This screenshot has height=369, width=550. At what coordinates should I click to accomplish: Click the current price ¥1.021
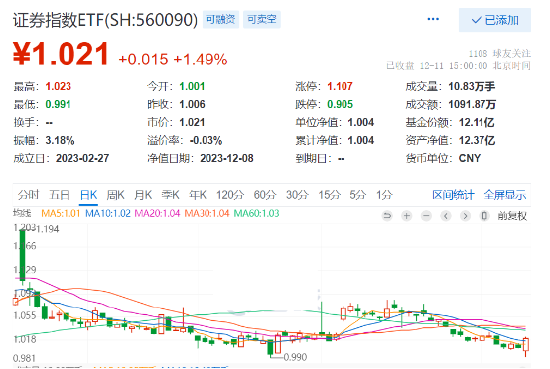coord(61,54)
